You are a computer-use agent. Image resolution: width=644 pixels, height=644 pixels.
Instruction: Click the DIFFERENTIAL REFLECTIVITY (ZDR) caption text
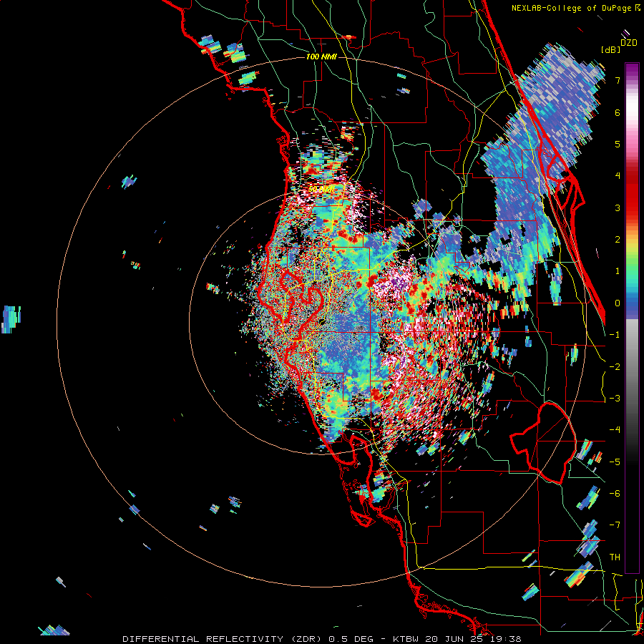[x=223, y=639]
